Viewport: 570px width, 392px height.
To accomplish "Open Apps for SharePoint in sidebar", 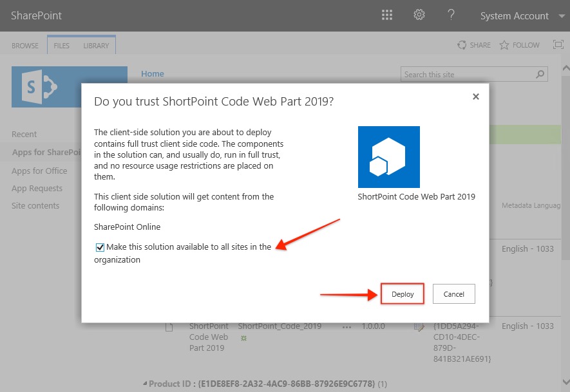I will (46, 152).
